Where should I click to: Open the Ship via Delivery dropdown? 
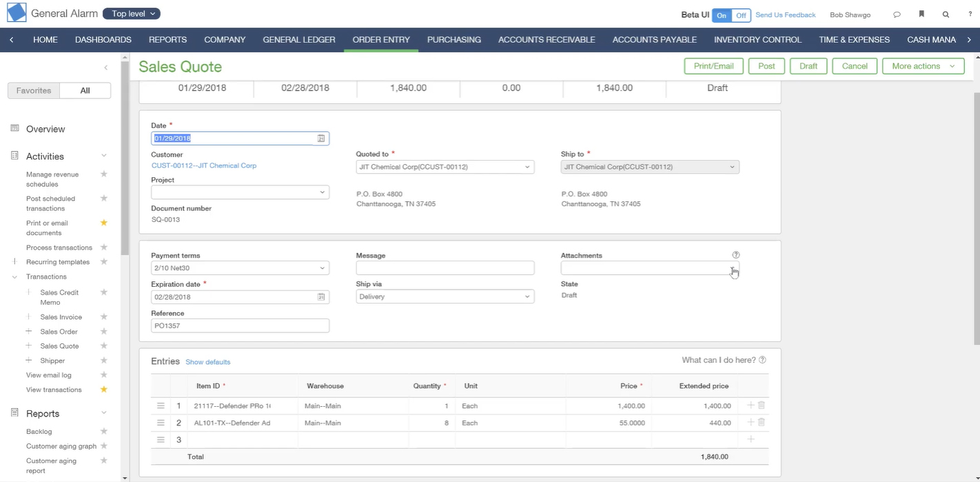click(x=445, y=297)
